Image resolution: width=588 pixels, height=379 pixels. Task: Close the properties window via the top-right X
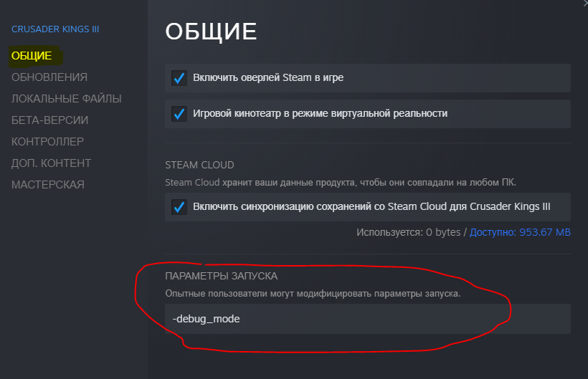(584, 2)
